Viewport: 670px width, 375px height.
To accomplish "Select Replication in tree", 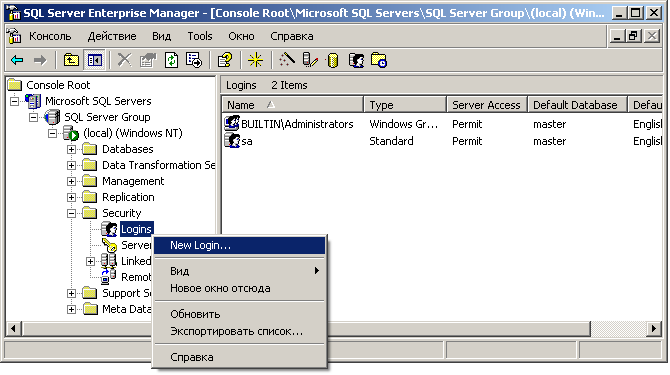I will pyautogui.click(x=128, y=197).
